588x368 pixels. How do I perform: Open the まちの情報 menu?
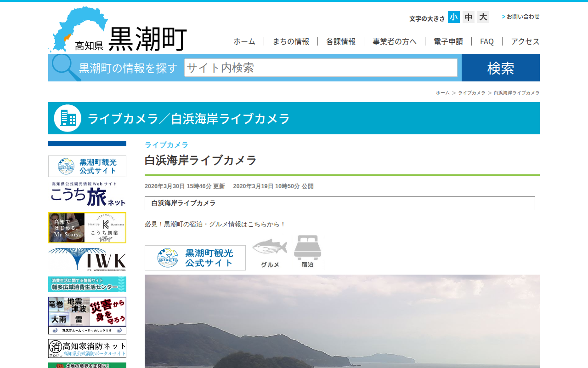click(x=291, y=41)
